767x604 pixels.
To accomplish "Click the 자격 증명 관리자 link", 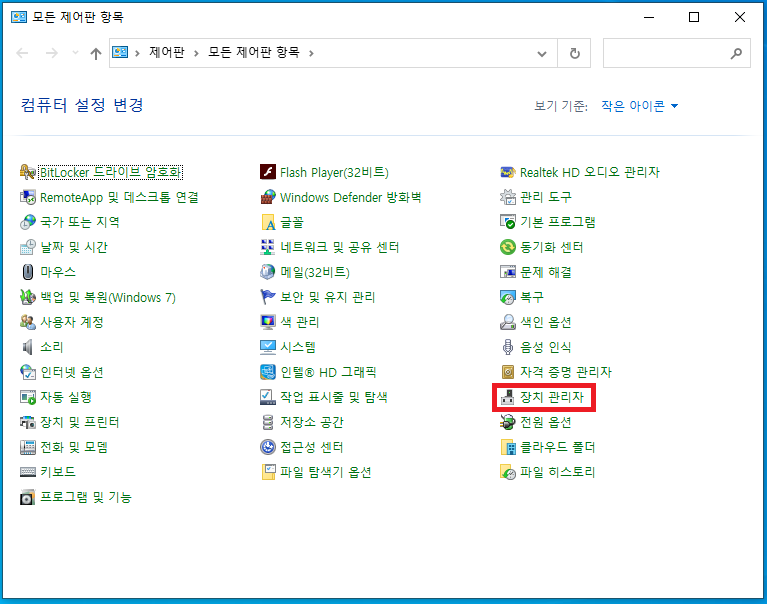I will (566, 372).
